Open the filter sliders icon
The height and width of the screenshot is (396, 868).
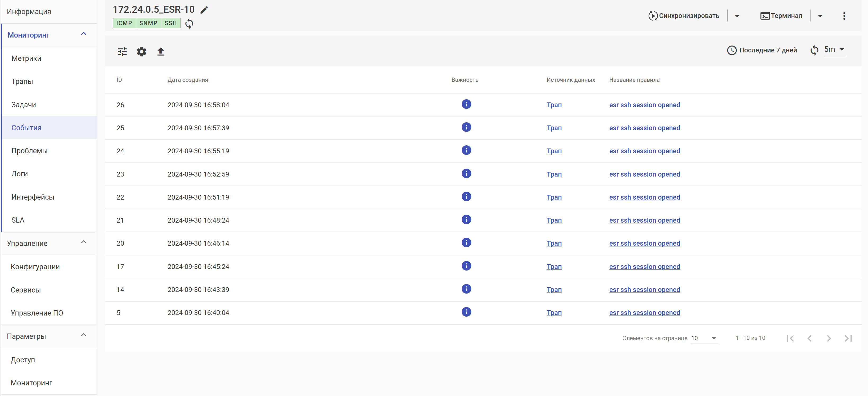[122, 52]
